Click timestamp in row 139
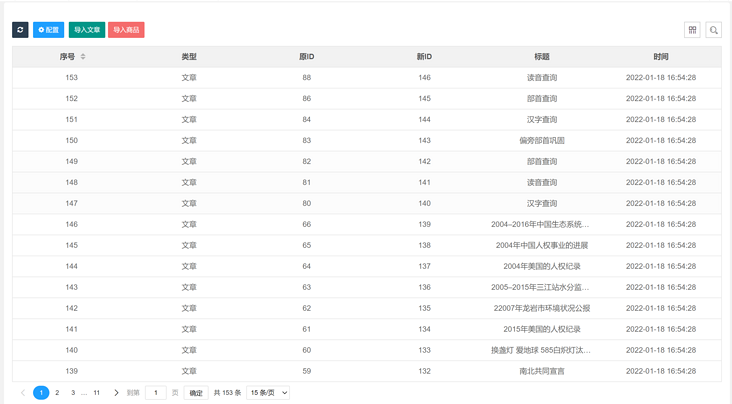This screenshot has height=404, width=732. click(661, 371)
